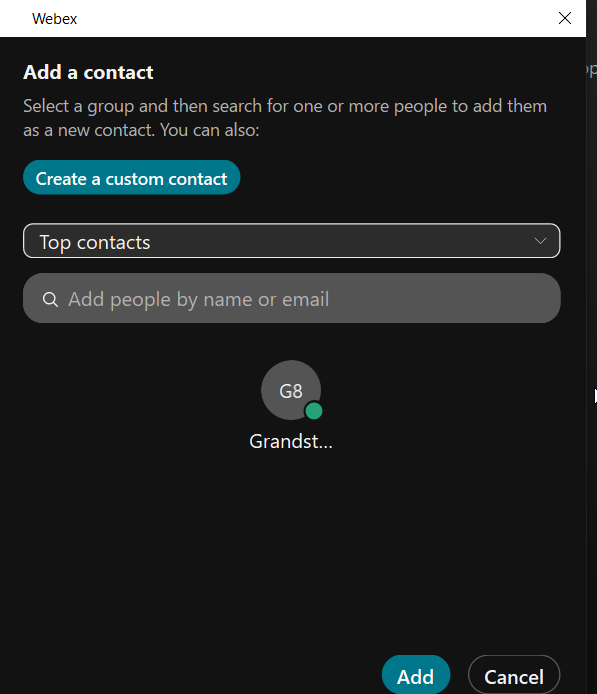The width and height of the screenshot is (597, 694).
Task: Dismiss dialog using Cancel button
Action: [514, 675]
